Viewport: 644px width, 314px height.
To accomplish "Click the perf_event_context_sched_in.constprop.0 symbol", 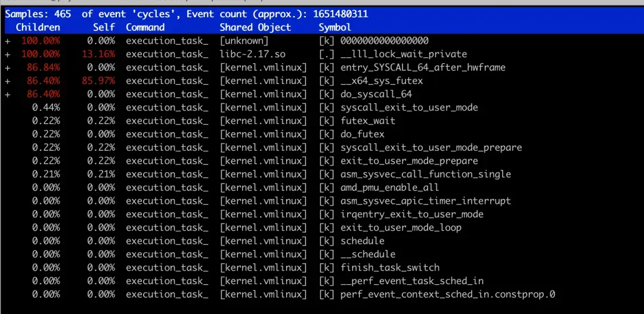I will pyautogui.click(x=447, y=294).
